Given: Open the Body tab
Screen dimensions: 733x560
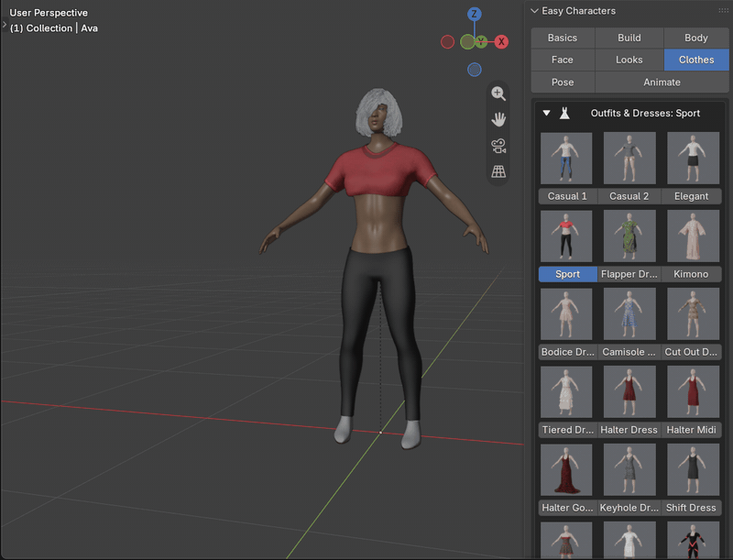Looking at the screenshot, I should [x=696, y=38].
